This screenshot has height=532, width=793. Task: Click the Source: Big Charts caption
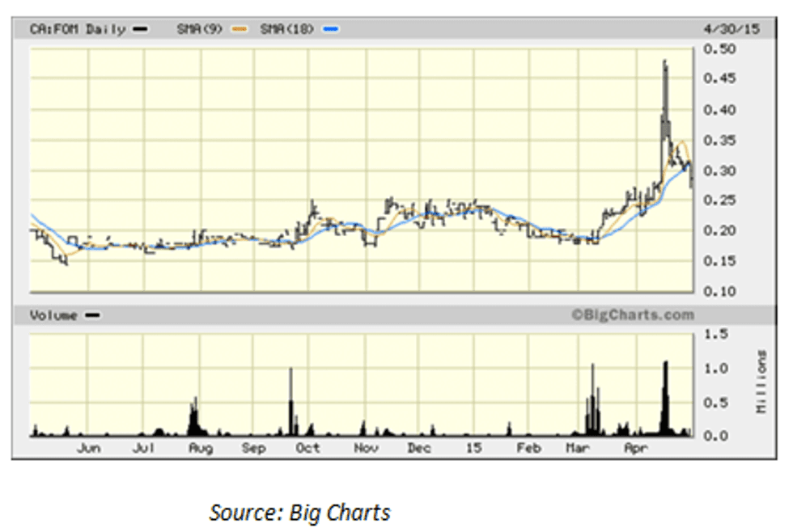299,513
